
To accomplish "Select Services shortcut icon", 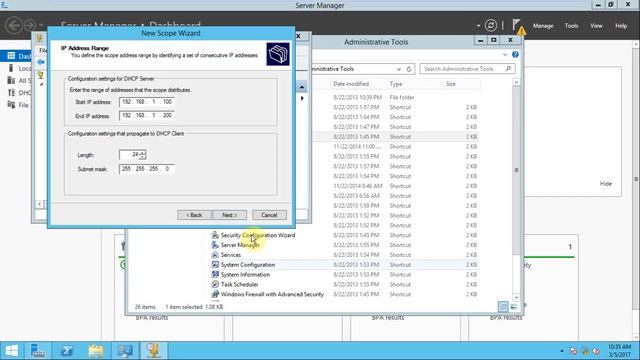I will pos(215,255).
